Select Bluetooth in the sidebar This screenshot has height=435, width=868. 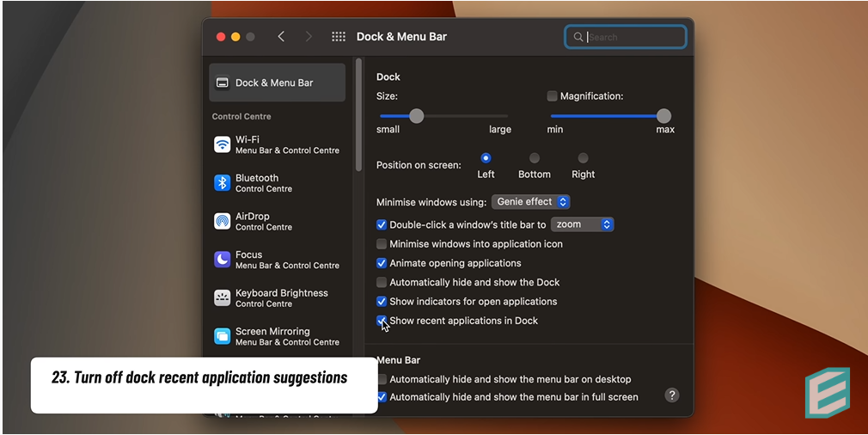277,182
